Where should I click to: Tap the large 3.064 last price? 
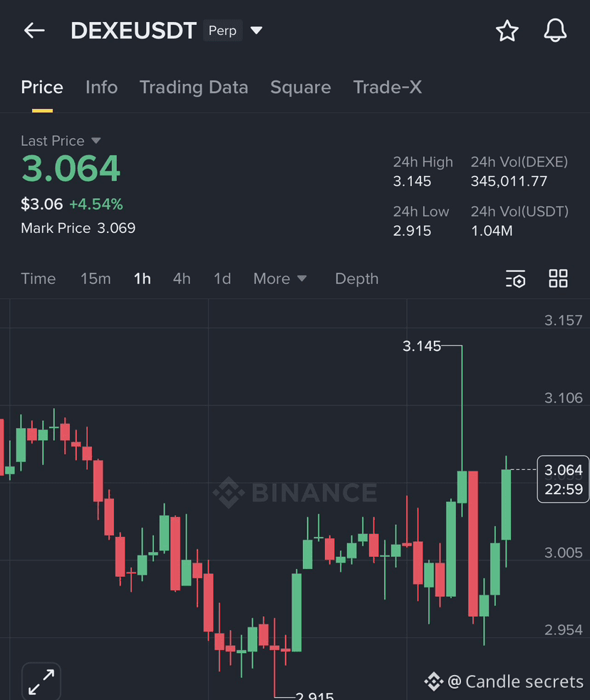point(71,168)
